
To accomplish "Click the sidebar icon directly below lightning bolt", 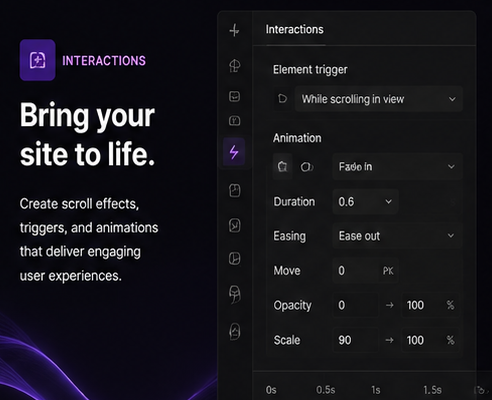I will click(x=235, y=191).
